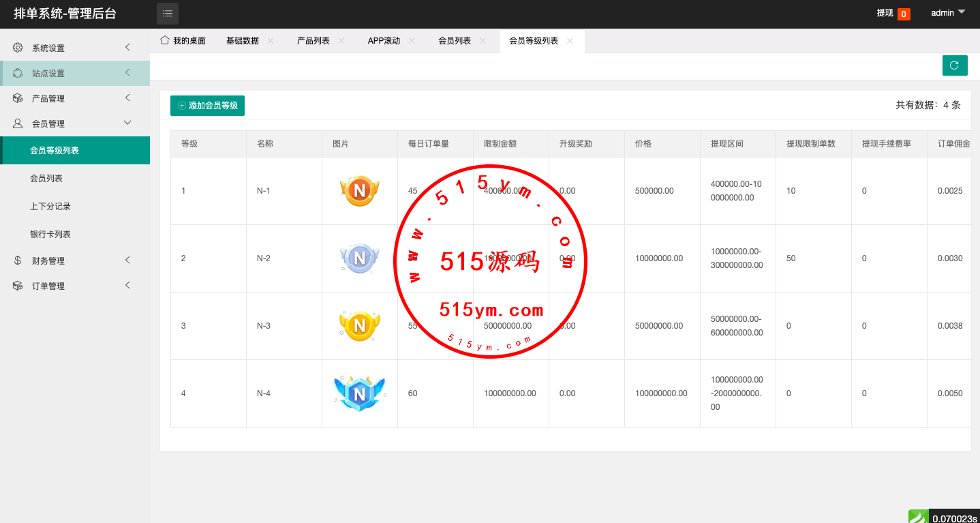Close the 基础数据 tab
Viewport: 980px width, 523px height.
click(x=271, y=41)
